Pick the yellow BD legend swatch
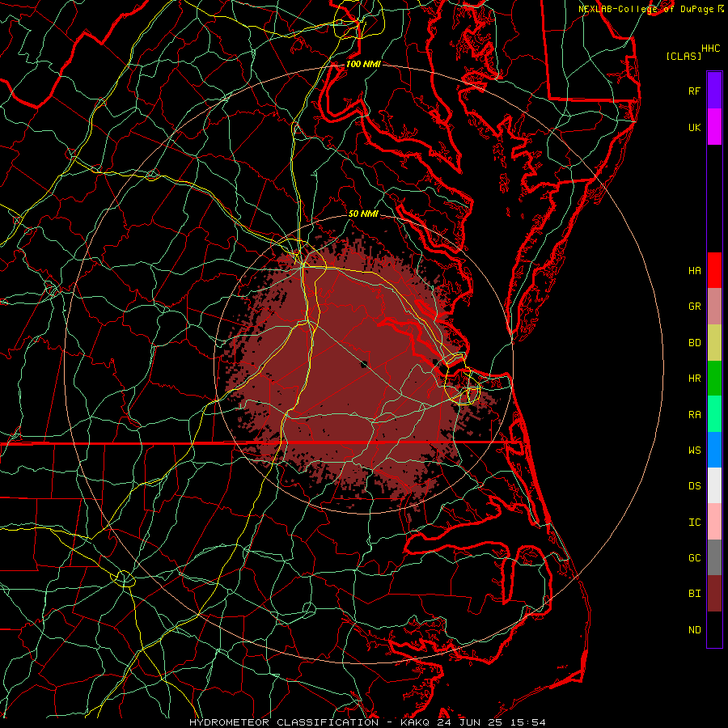This screenshot has height=728, width=728. pyautogui.click(x=714, y=343)
